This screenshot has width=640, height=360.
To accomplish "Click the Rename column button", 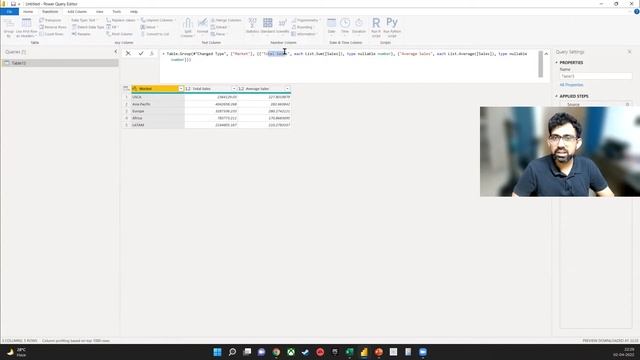I will [x=81, y=34].
